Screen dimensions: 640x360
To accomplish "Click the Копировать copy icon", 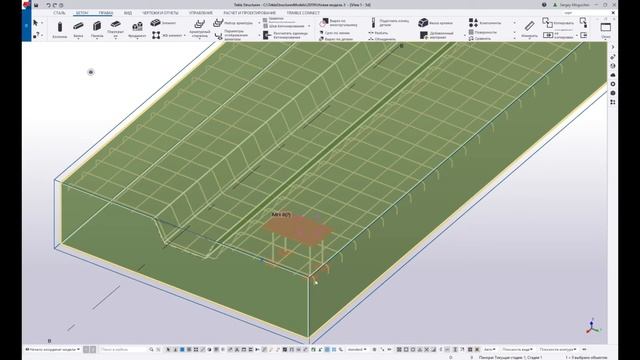I will tap(547, 22).
